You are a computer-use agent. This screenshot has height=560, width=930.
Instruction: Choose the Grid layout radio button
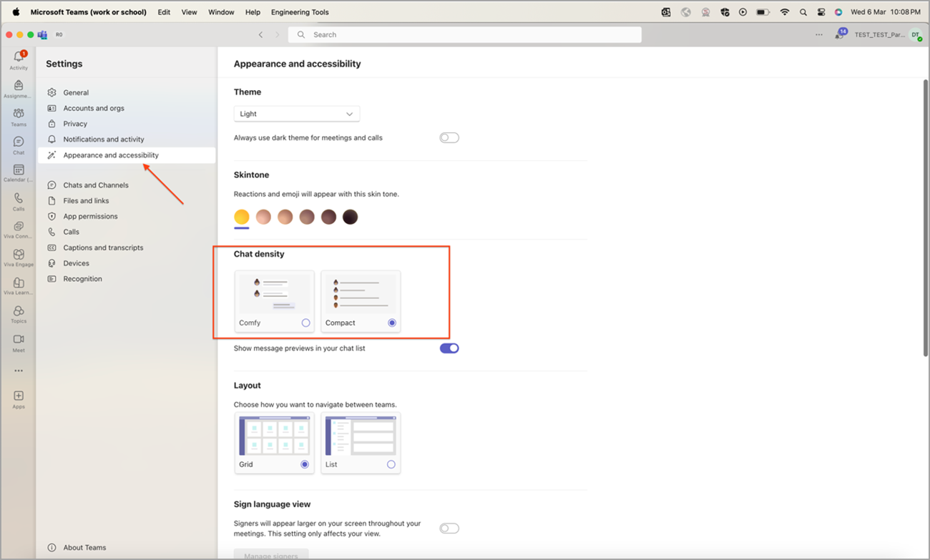tap(305, 465)
